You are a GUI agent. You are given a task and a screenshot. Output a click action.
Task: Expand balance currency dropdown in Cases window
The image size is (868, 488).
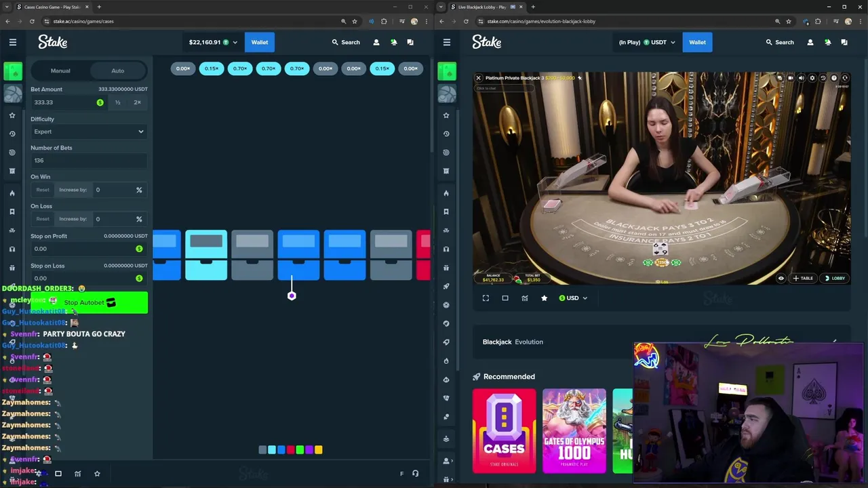click(x=213, y=42)
